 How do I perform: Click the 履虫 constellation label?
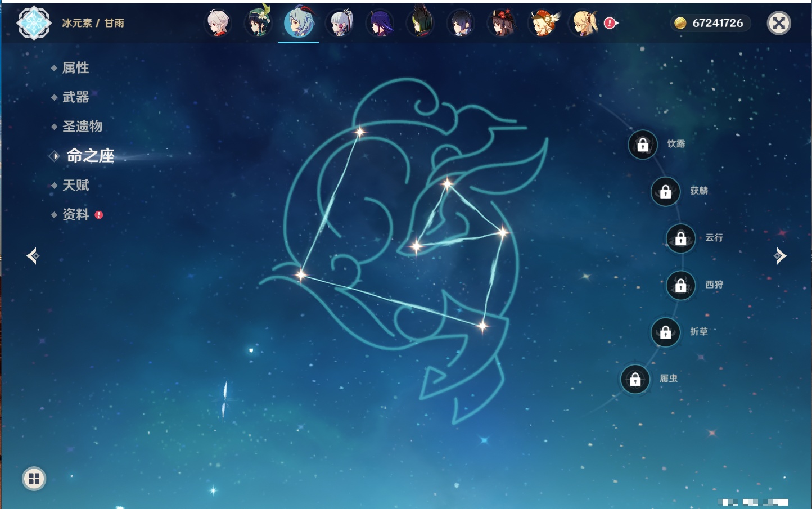click(x=669, y=379)
